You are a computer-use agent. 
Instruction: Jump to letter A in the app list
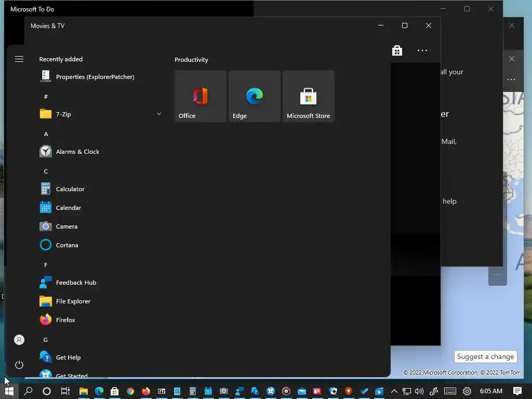(46, 134)
